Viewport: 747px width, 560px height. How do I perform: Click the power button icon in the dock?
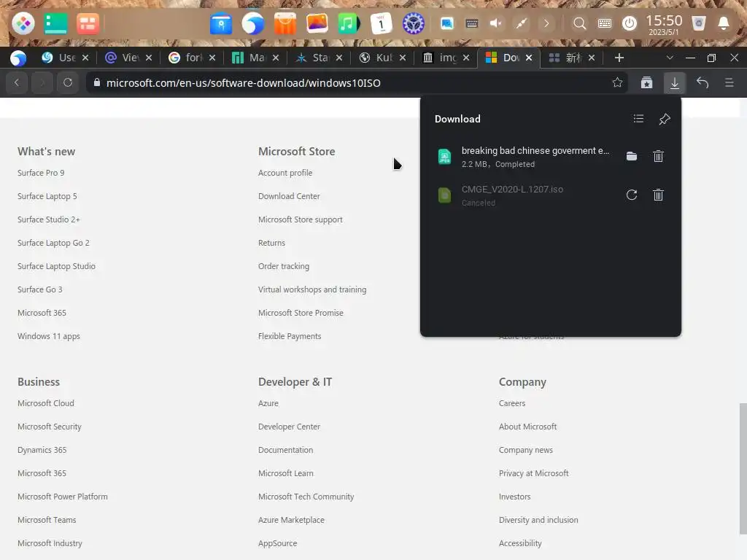click(x=630, y=23)
